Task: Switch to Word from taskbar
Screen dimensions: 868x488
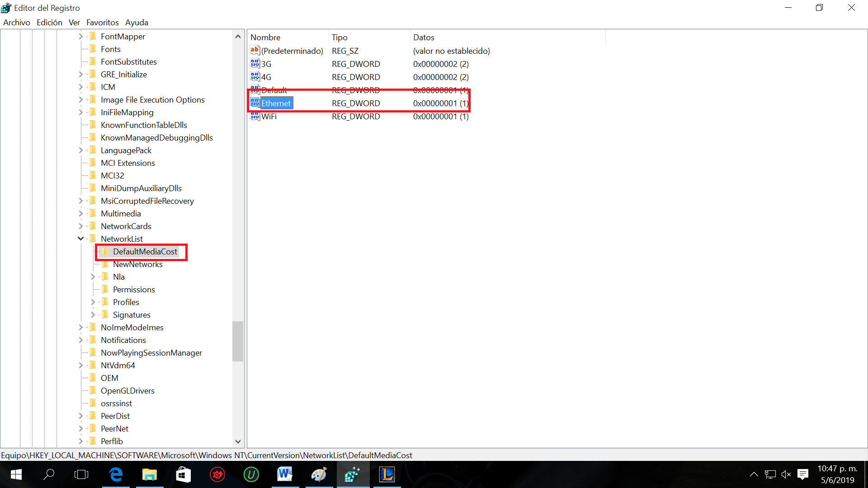Action: (285, 474)
